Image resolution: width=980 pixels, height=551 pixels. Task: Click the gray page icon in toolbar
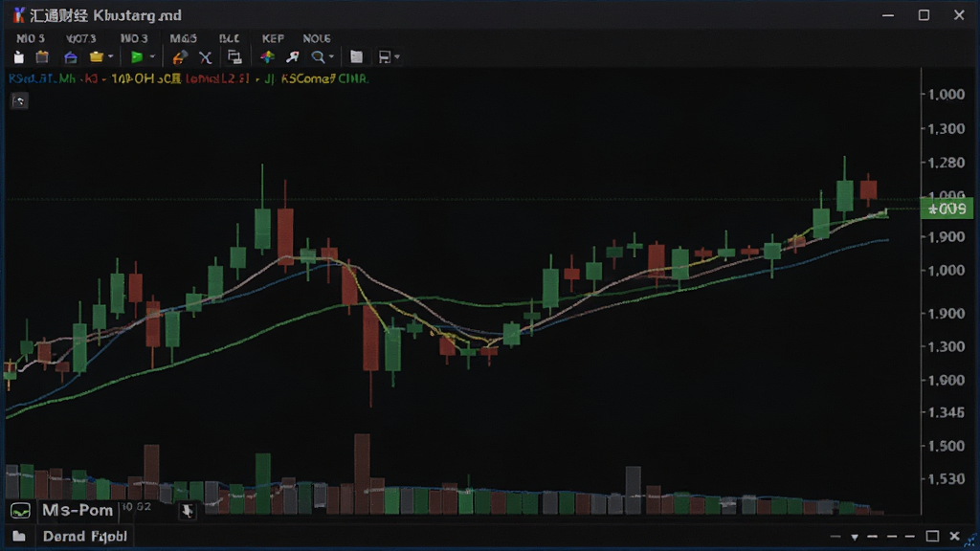pyautogui.click(x=356, y=56)
